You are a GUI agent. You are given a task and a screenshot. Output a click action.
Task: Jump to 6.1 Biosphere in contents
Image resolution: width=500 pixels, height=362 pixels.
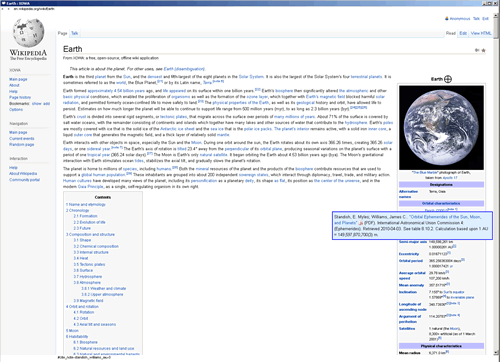point(86,342)
